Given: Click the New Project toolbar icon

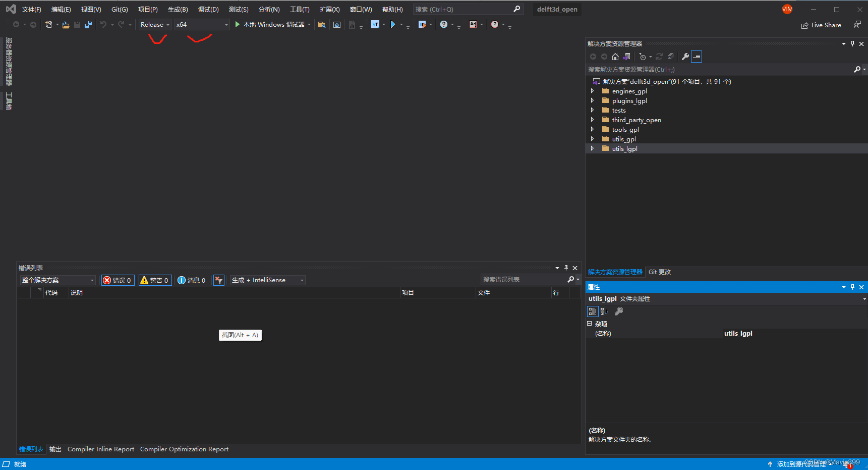Looking at the screenshot, I should click(49, 25).
